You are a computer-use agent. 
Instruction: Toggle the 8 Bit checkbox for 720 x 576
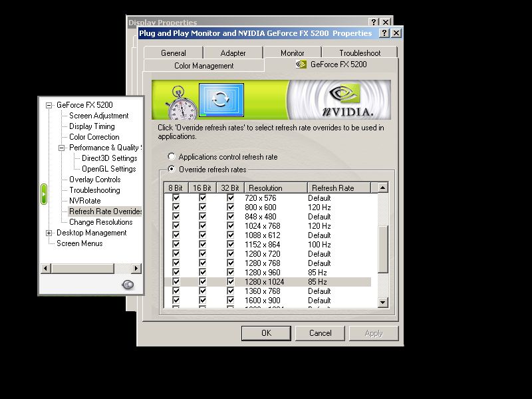click(176, 198)
